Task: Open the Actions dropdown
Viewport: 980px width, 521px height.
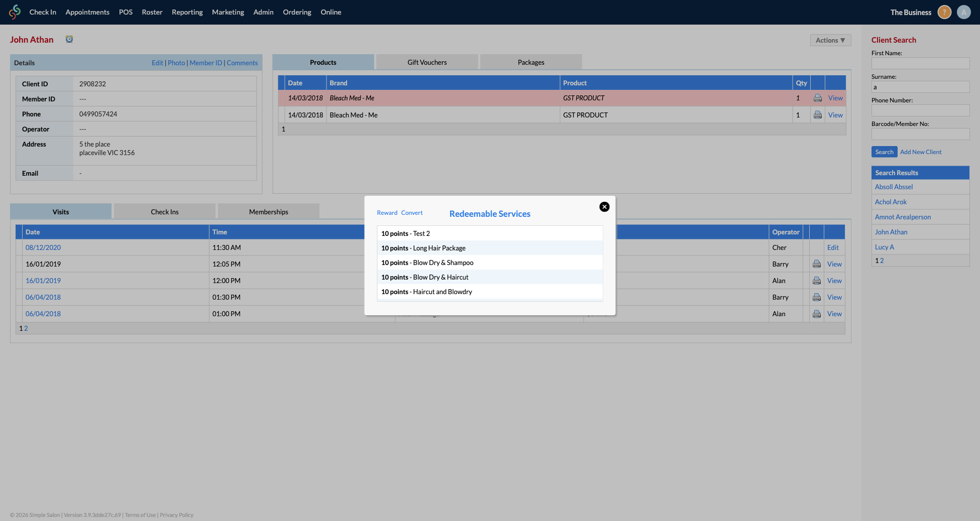Action: pos(830,40)
